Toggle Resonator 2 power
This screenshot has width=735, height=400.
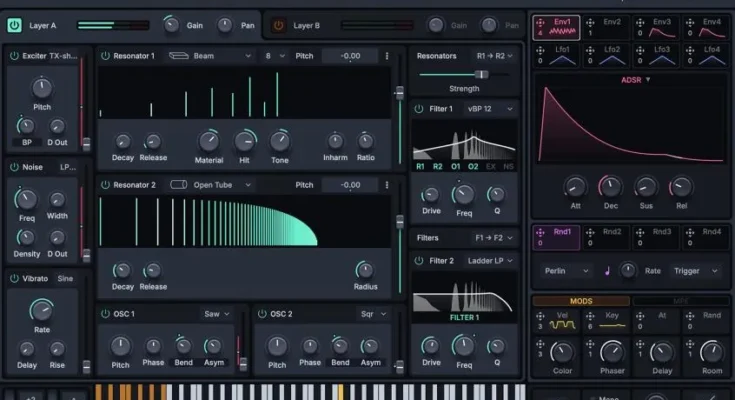click(105, 185)
